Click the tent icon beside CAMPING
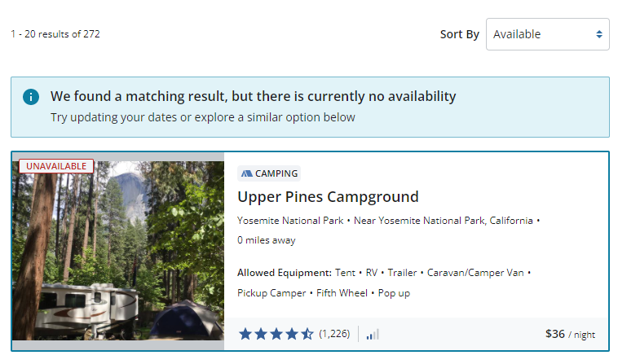The height and width of the screenshot is (364, 618). pos(246,173)
